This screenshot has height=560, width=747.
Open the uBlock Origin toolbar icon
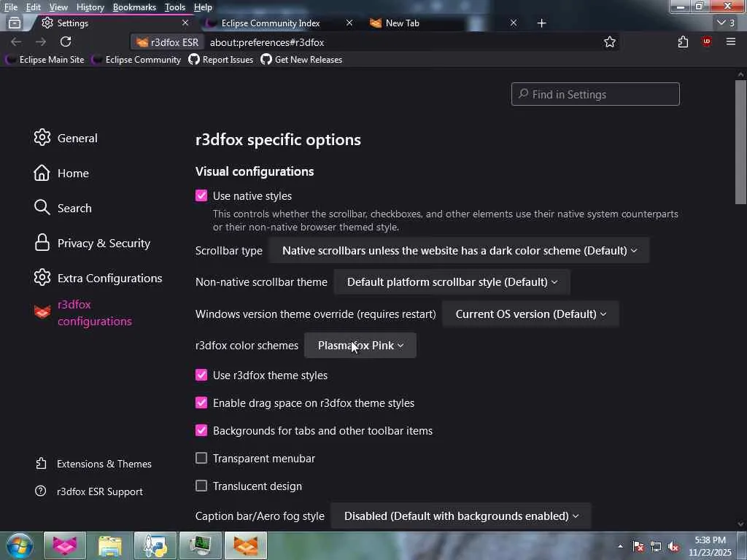pos(706,42)
